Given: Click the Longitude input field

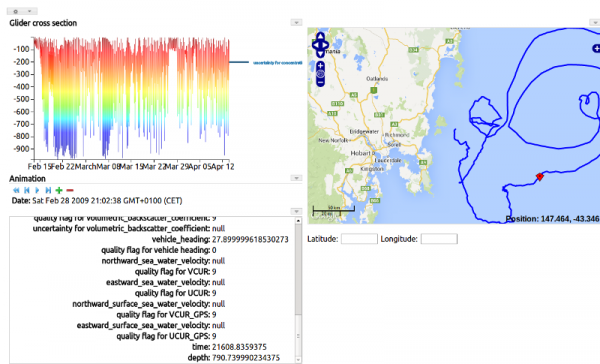Looking at the screenshot, I should 439,239.
